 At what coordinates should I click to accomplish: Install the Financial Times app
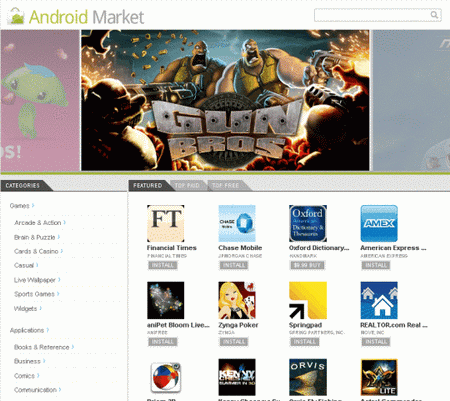163,265
